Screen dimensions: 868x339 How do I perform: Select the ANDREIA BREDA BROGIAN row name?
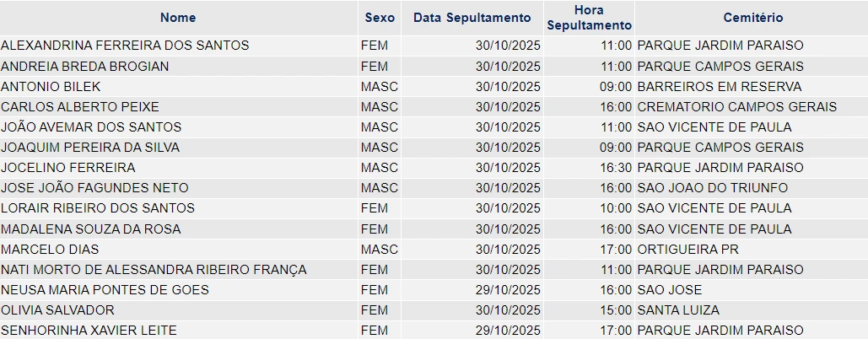tap(85, 66)
